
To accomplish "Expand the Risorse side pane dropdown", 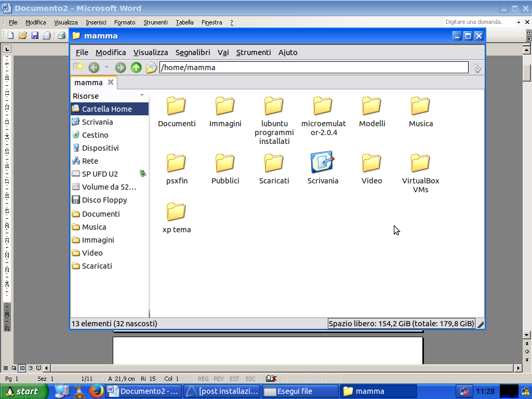I will coord(142,96).
